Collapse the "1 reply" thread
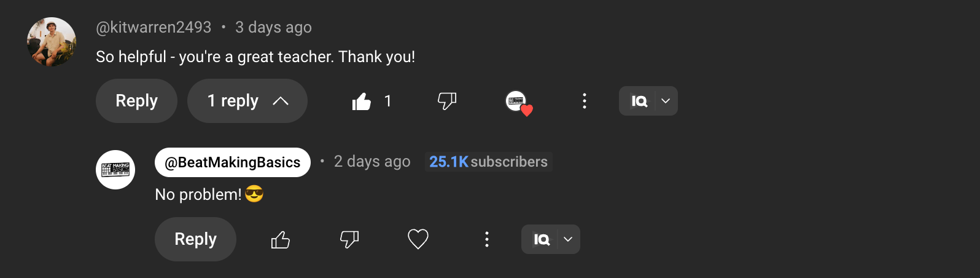The image size is (980, 278). pyautogui.click(x=247, y=101)
